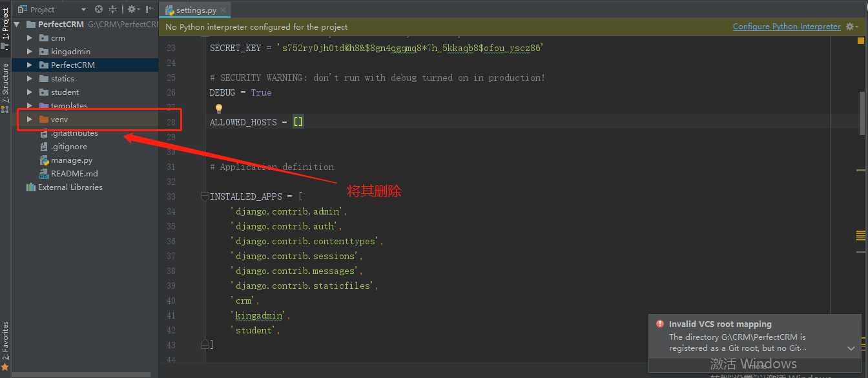Screen dimensions: 868x378
Task: Click the Invalid VCS root mapping title
Action: pos(720,324)
